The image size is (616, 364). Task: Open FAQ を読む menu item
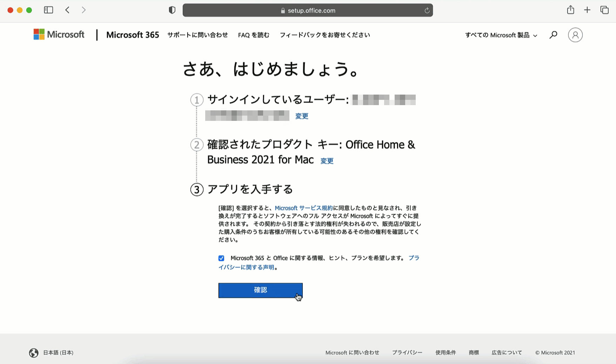tap(254, 35)
